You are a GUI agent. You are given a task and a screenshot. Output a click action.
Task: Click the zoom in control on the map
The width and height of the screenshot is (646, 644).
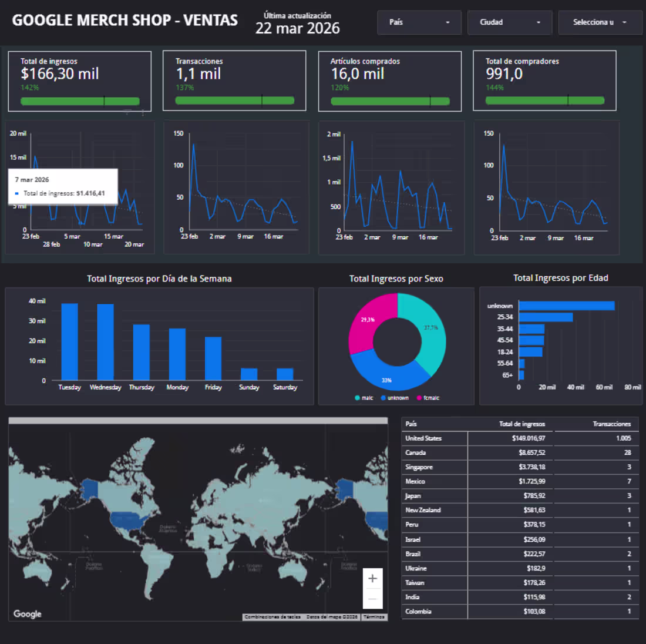pyautogui.click(x=372, y=578)
